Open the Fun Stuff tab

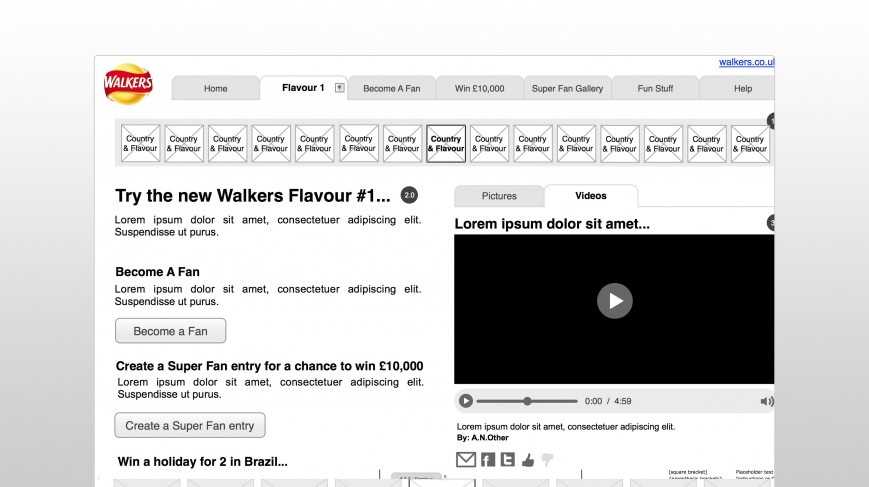pyautogui.click(x=655, y=88)
